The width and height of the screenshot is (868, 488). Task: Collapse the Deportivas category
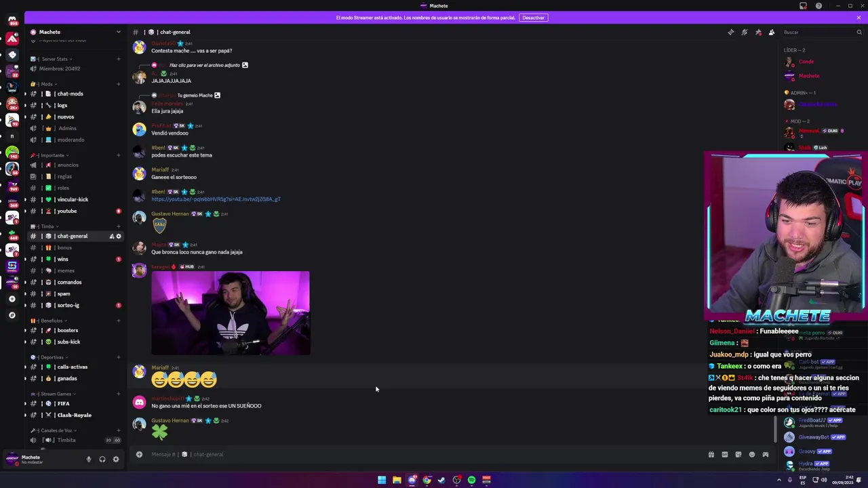[x=48, y=357]
